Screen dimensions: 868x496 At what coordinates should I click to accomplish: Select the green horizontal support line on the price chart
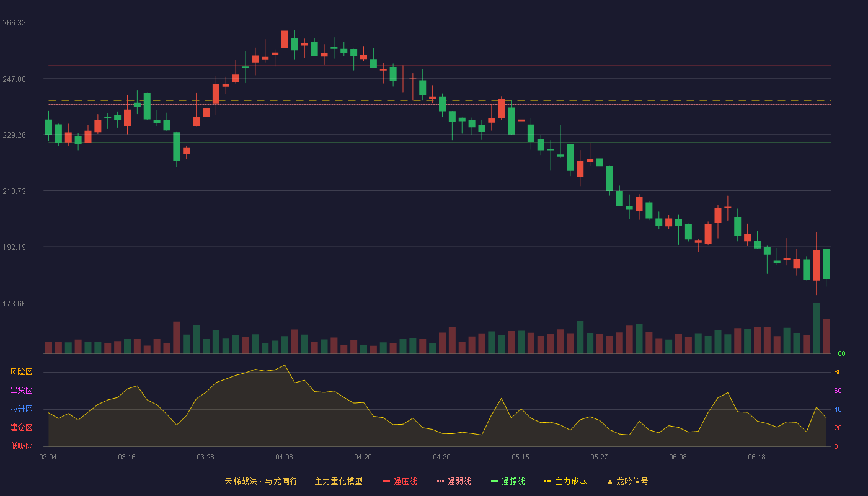click(440, 143)
